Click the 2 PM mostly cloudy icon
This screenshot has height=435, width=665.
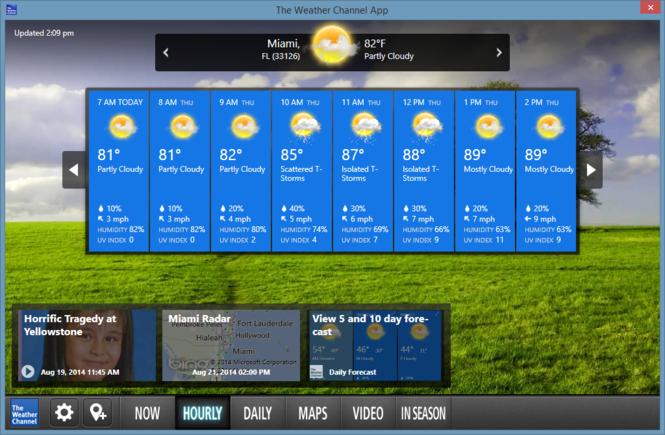550,126
